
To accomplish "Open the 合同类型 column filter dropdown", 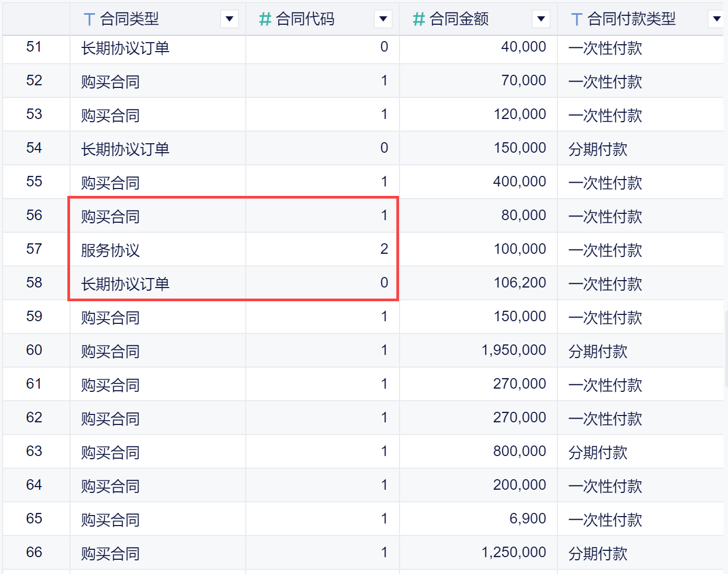I will tap(230, 19).
